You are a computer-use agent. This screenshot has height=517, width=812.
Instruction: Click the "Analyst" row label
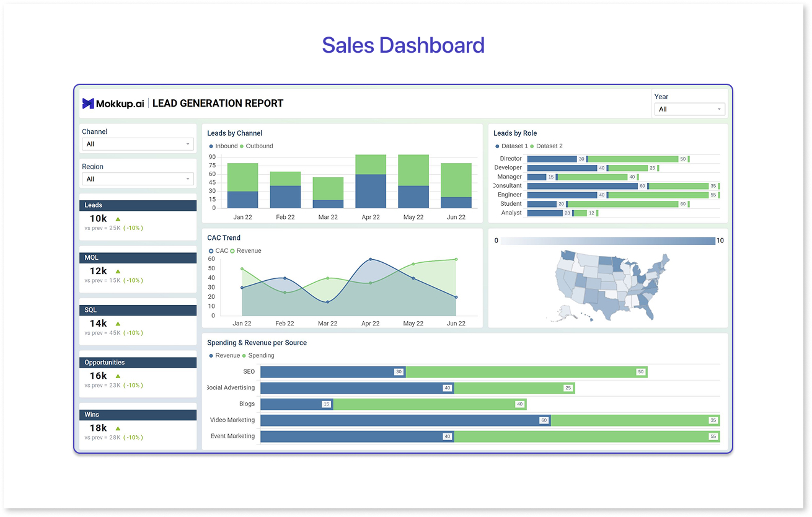[x=511, y=213]
